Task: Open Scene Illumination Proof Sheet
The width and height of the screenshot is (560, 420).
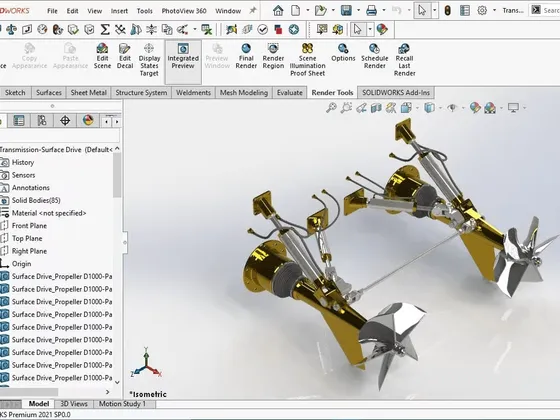Action: point(308,60)
